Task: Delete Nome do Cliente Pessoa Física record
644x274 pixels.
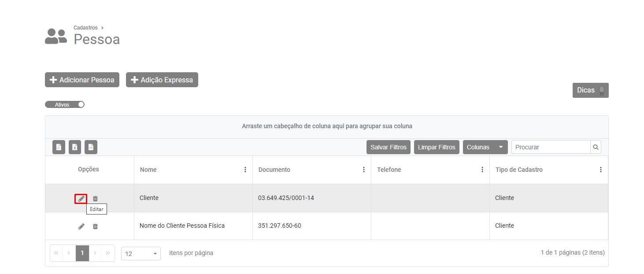Action: (x=95, y=226)
